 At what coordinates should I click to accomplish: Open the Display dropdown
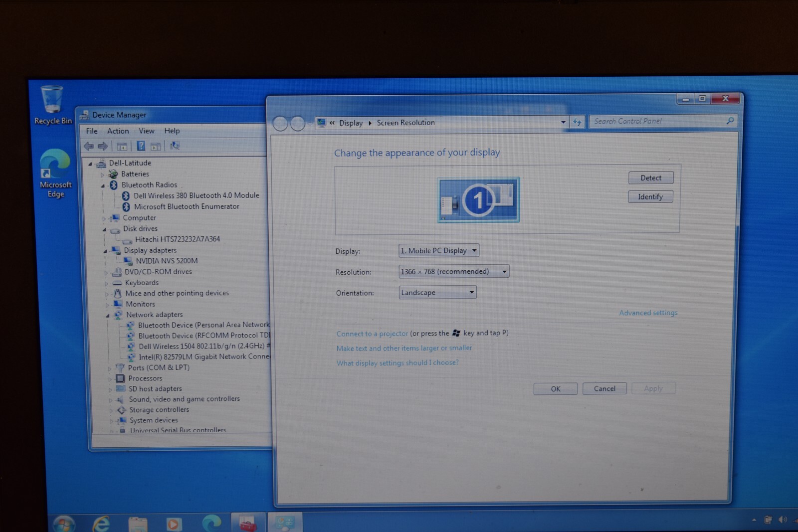coord(439,250)
